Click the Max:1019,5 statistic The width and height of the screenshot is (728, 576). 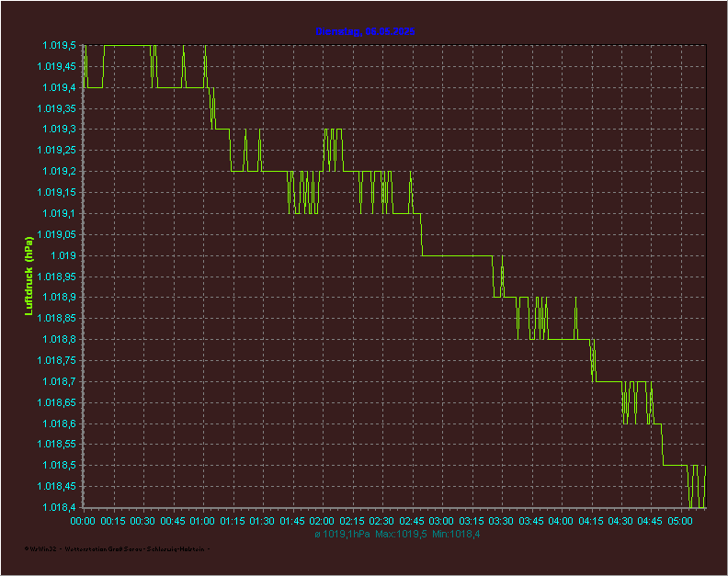401,535
